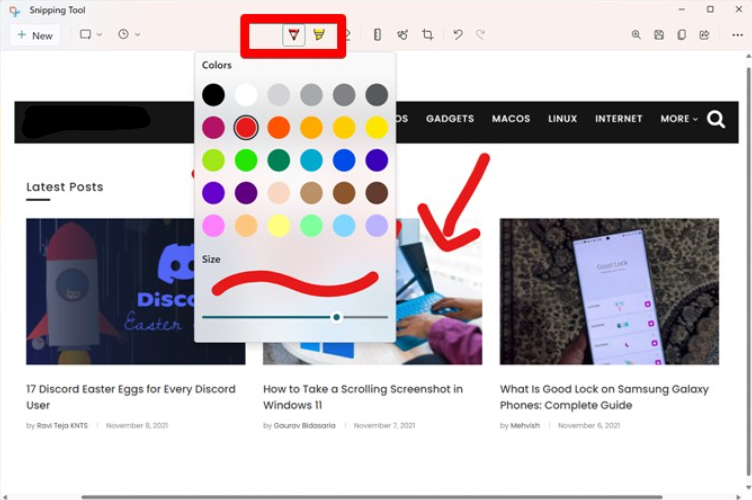Share the snip

(704, 35)
